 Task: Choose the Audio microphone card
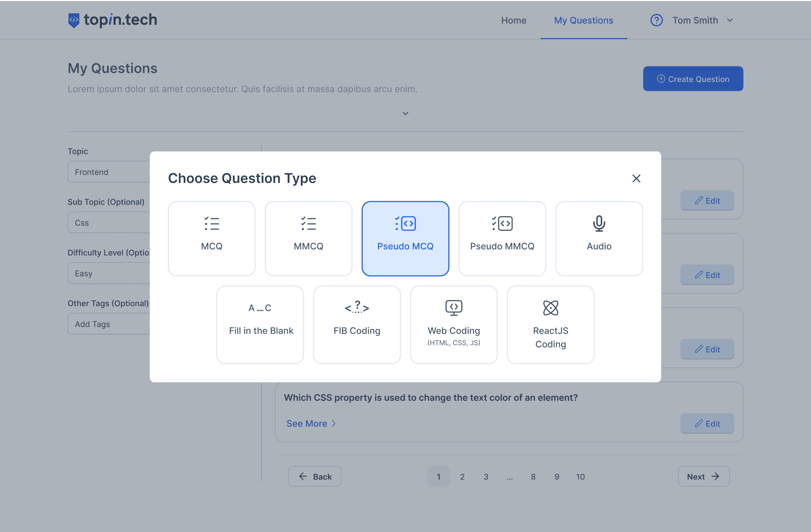pos(599,238)
